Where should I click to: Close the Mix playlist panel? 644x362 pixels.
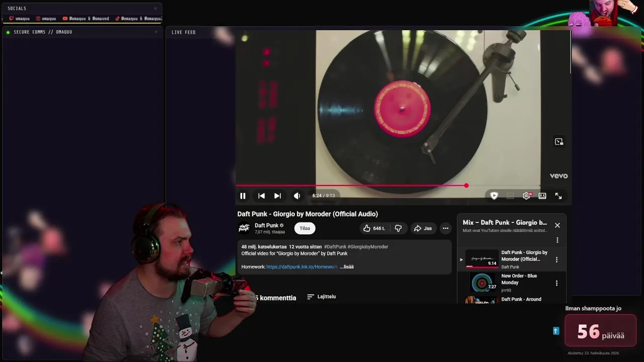(x=557, y=225)
